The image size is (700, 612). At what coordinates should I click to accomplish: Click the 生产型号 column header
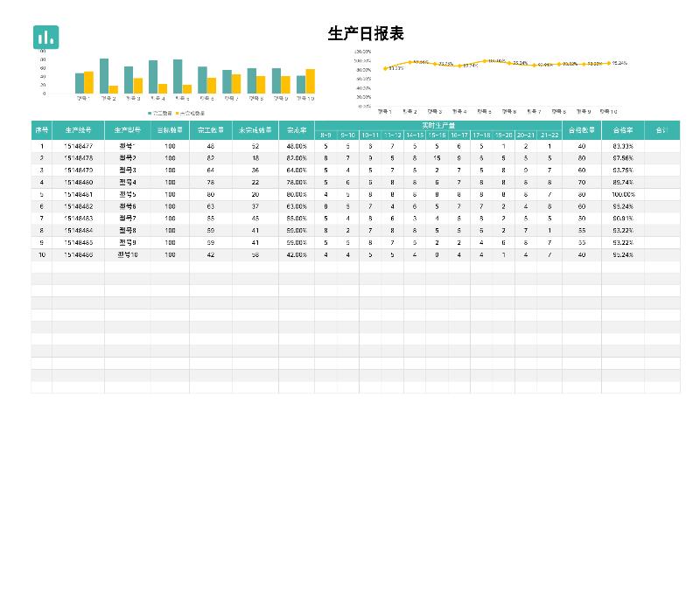pyautogui.click(x=127, y=130)
